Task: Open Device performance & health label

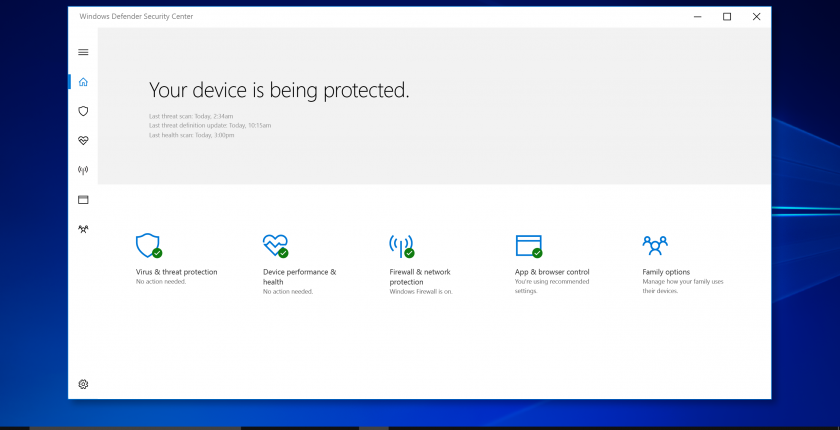Action: click(x=299, y=277)
